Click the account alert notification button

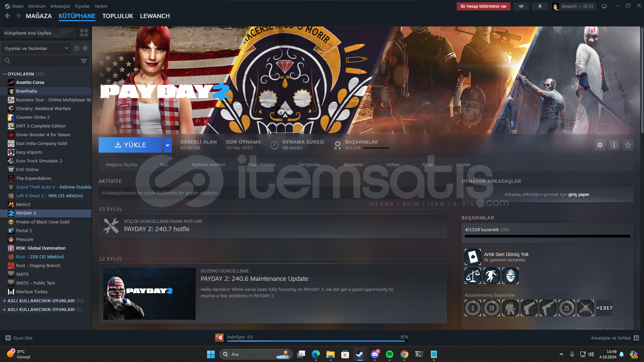tap(484, 6)
